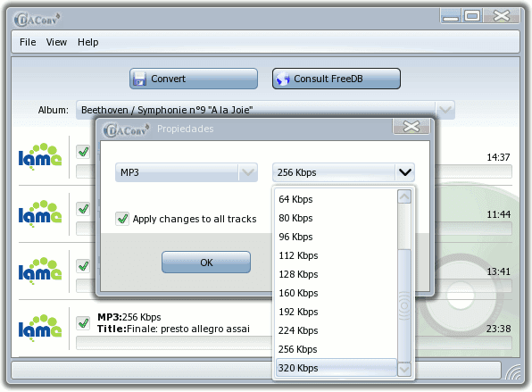Select 112 Kbps from the list

(x=337, y=255)
